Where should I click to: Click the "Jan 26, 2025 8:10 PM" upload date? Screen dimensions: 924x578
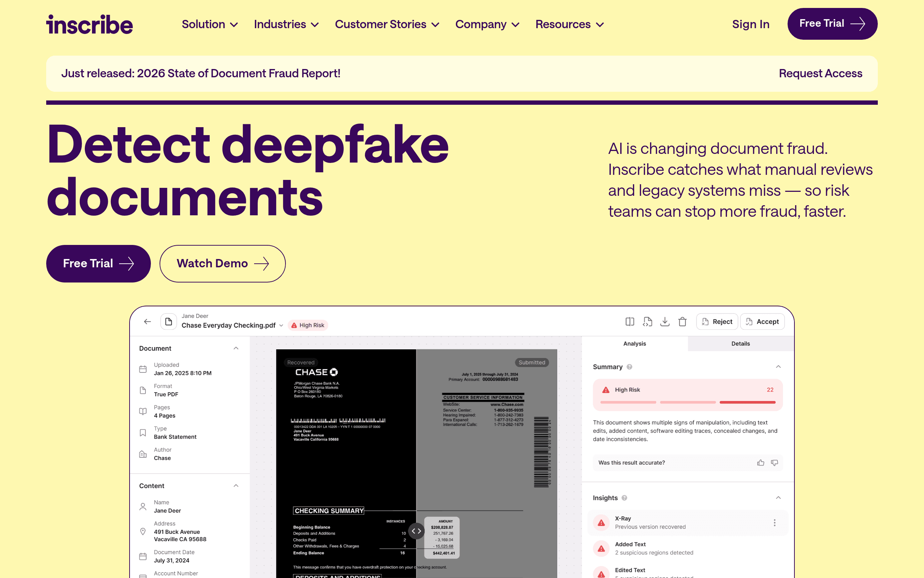pos(183,373)
